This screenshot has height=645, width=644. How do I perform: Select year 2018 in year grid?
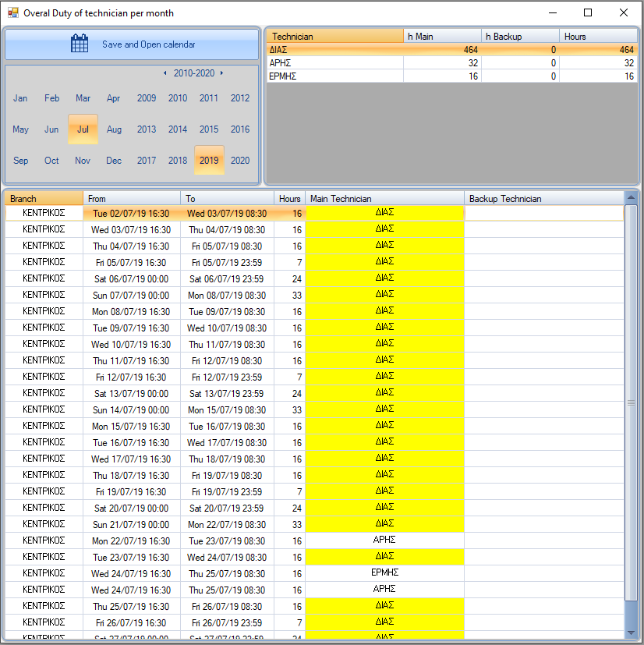(178, 161)
